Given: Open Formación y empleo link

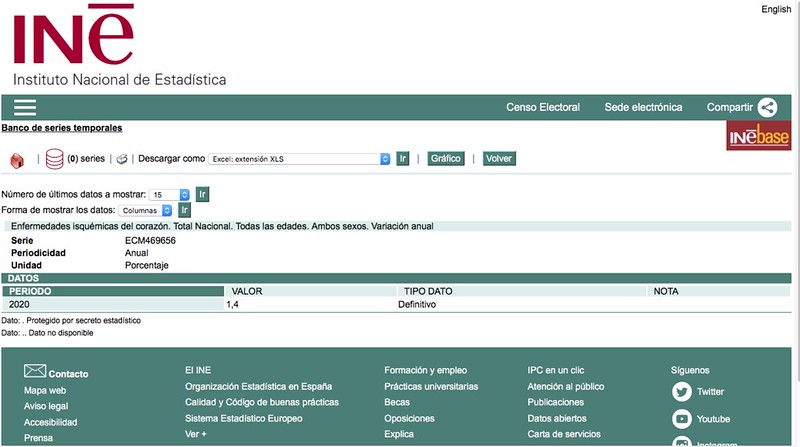Looking at the screenshot, I should coord(426,370).
